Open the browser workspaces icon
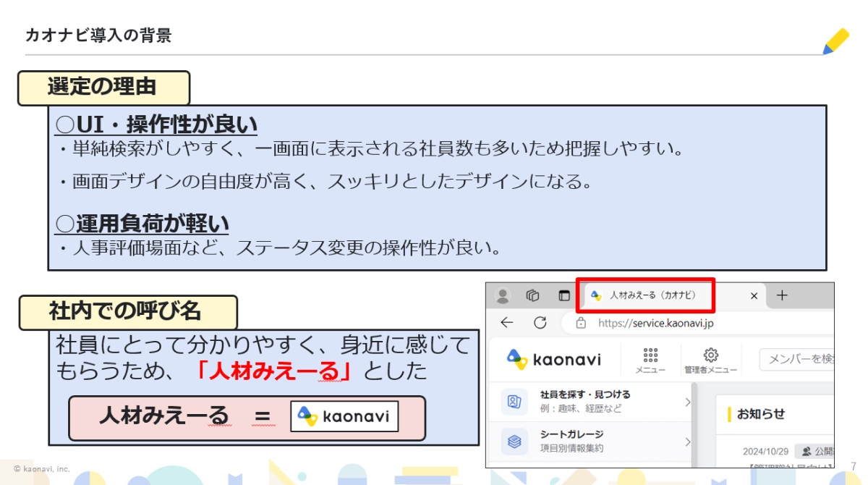The height and width of the screenshot is (485, 868). [x=533, y=295]
